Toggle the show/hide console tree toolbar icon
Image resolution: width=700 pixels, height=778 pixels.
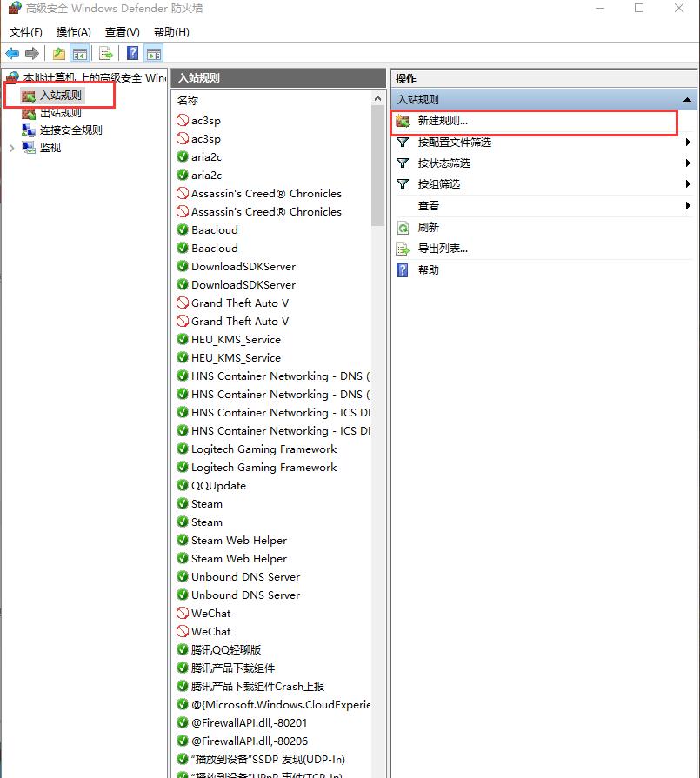coord(79,54)
